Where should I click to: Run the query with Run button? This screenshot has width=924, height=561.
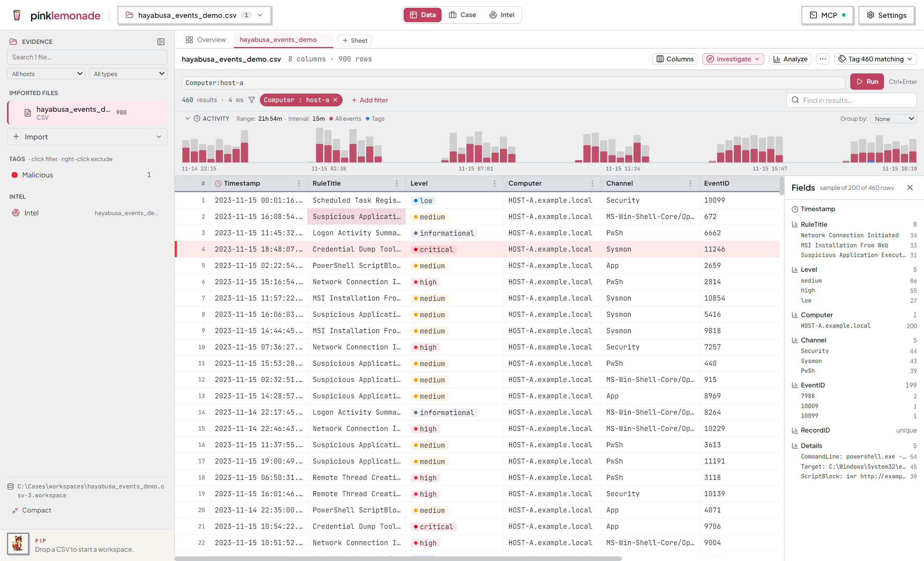(867, 82)
